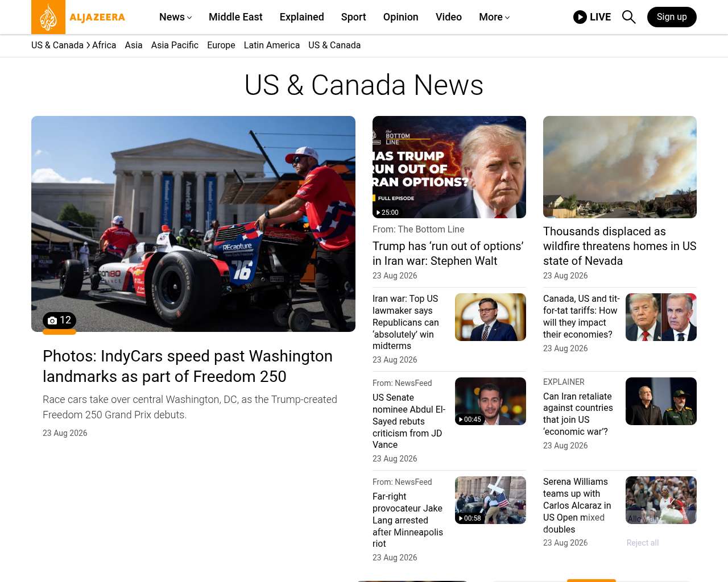The height and width of the screenshot is (582, 728).
Task: Read 'Trump has run out of options' article
Action: click(x=448, y=253)
